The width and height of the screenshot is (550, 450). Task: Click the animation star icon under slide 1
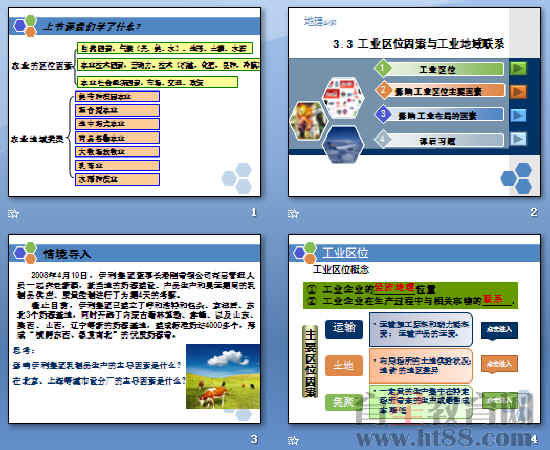14,213
